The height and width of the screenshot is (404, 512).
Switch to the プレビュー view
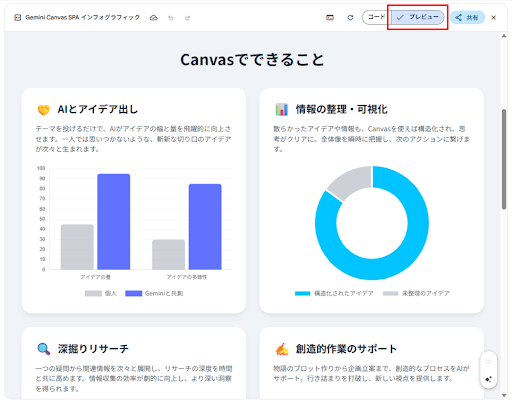pos(417,17)
